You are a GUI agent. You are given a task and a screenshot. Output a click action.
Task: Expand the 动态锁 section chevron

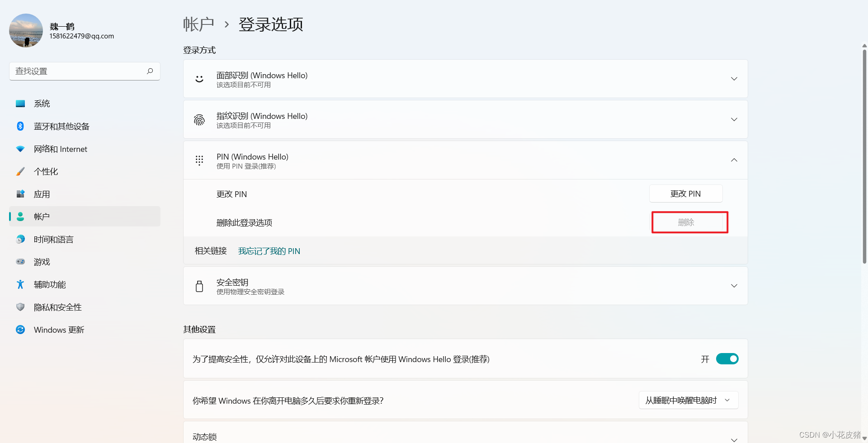tap(734, 439)
